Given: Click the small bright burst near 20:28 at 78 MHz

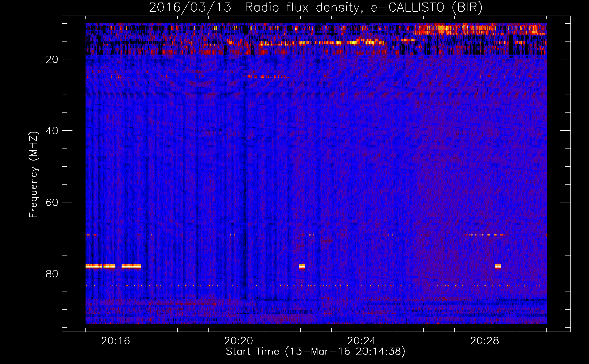Looking at the screenshot, I should 498,266.
